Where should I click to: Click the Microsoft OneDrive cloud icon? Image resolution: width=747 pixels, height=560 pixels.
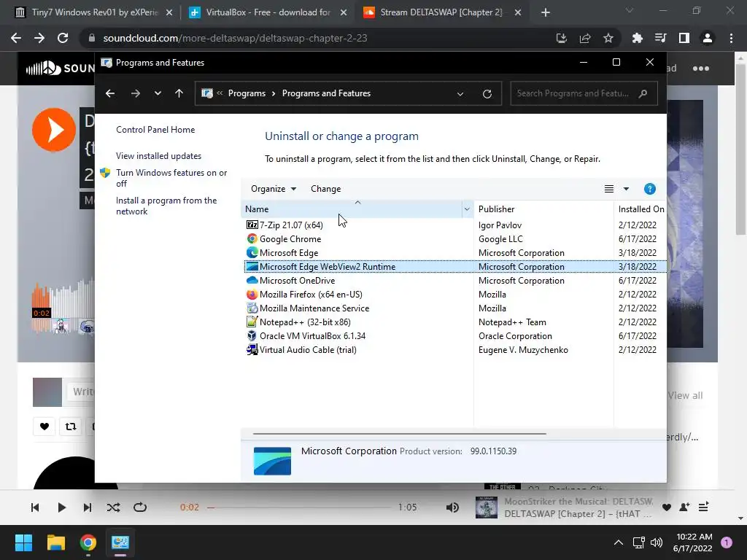coord(252,281)
